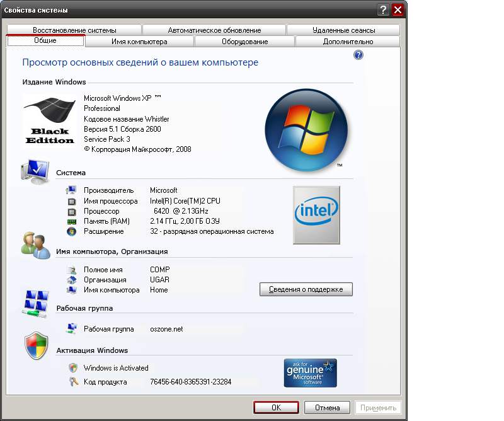The width and height of the screenshot is (504, 421).
Task: Switch to the Имя компьютера tab
Action: pos(139,42)
